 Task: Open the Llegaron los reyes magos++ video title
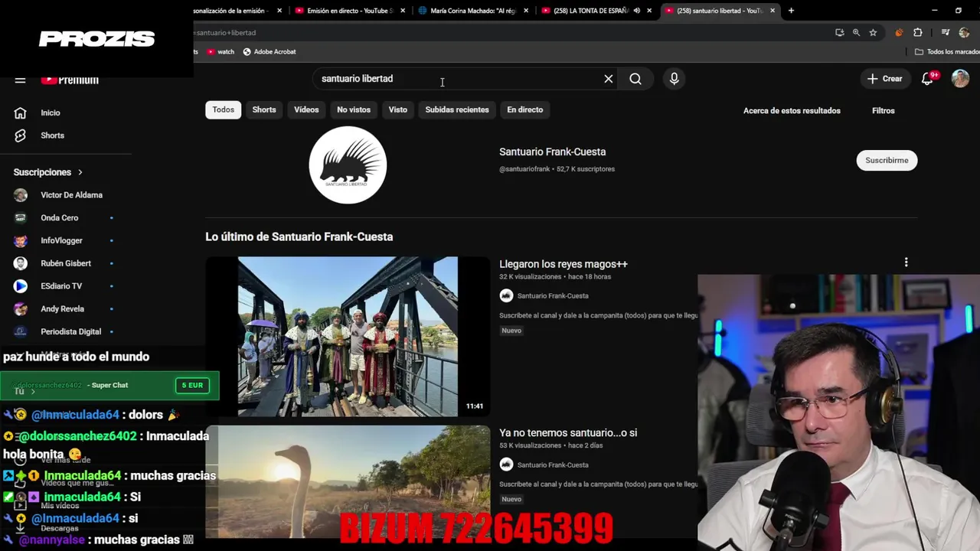pos(563,264)
